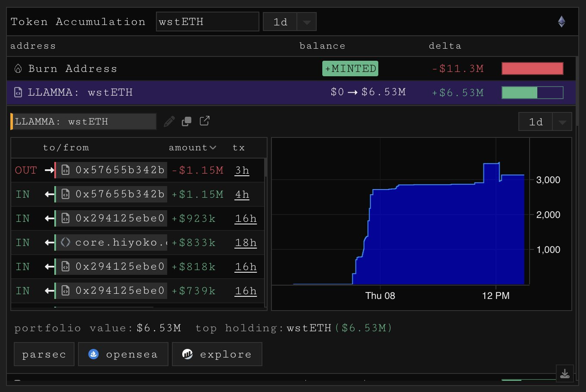The width and height of the screenshot is (586, 392).
Task: Open LLAMMA address via external link icon
Action: (x=205, y=121)
